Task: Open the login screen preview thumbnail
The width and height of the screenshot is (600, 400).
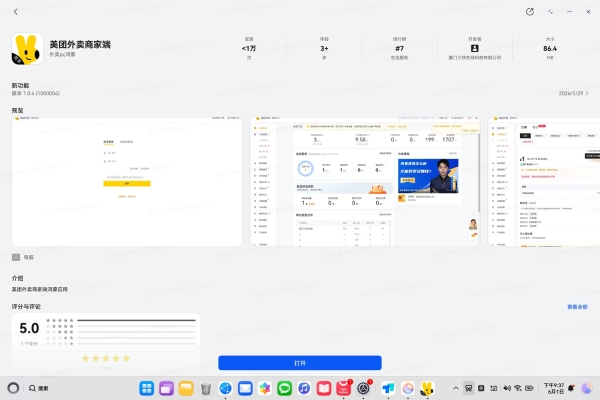Action: coord(127,182)
